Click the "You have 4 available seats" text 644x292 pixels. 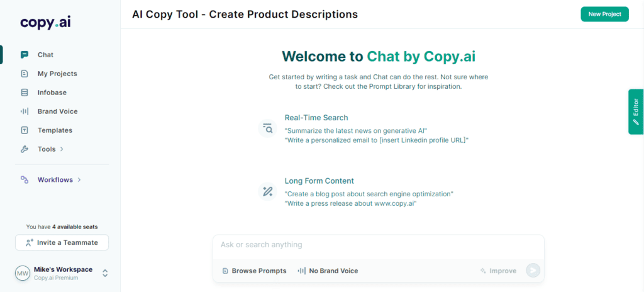pyautogui.click(x=62, y=227)
